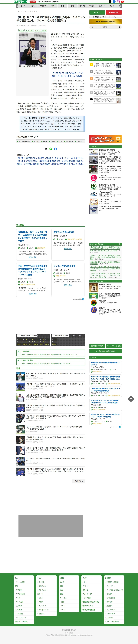This screenshot has height=644, width=138.
Task: Click 法人向け紙面・写真使用申請 button
Action: [x=105, y=351]
